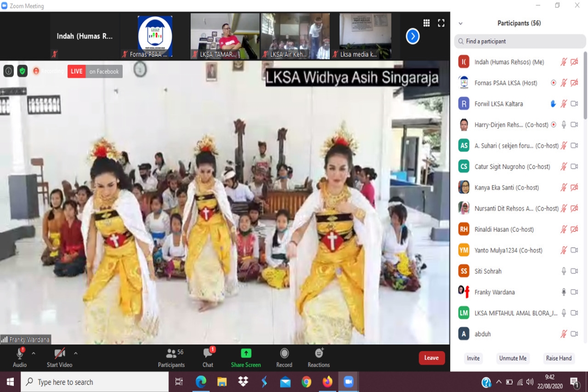Click the Find a participant search field
This screenshot has width=588, height=392.
[x=520, y=41]
